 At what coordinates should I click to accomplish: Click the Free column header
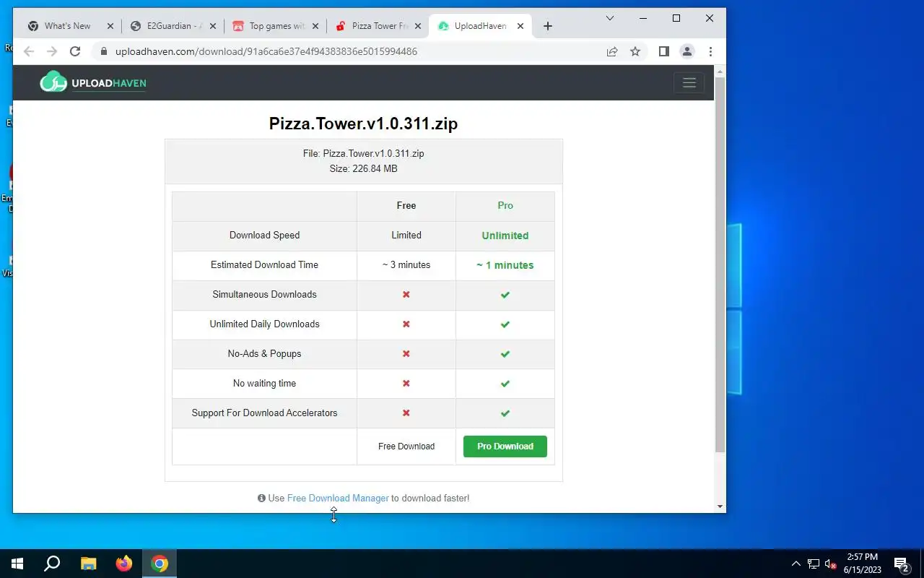point(406,206)
